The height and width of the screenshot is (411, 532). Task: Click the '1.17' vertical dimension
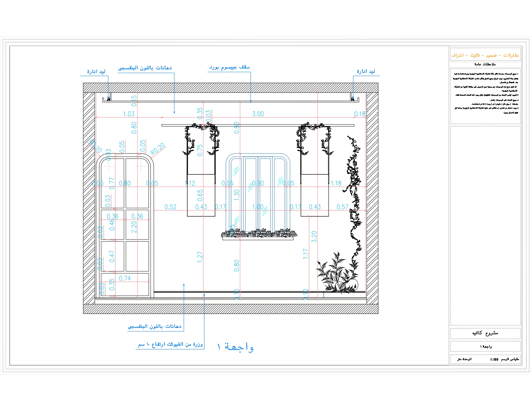pyautogui.click(x=306, y=254)
